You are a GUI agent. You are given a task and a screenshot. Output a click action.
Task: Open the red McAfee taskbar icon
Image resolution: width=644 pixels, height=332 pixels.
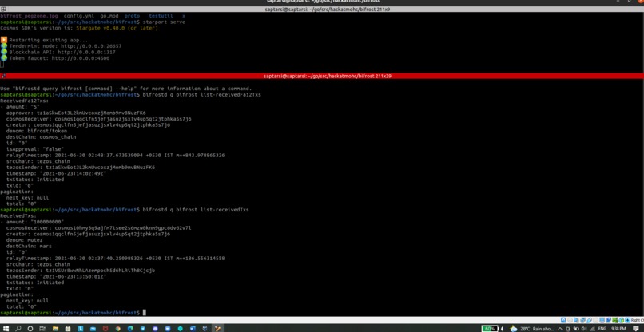click(x=105, y=329)
